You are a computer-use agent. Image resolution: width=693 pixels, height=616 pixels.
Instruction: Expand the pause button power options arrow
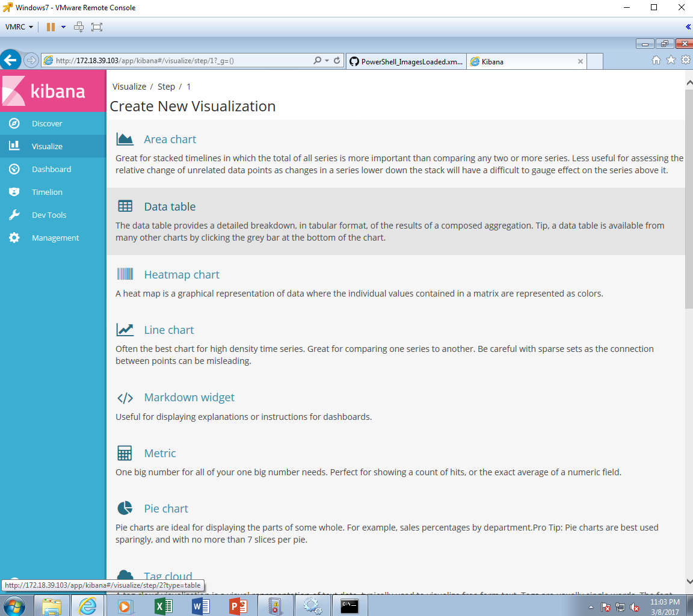pos(63,27)
